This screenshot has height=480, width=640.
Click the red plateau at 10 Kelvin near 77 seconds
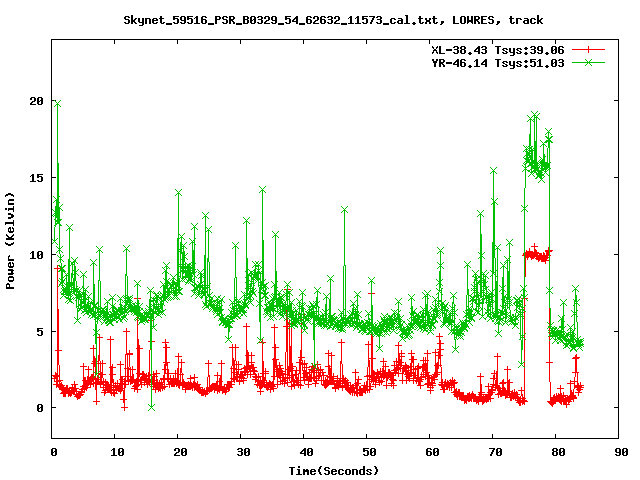[x=537, y=255]
